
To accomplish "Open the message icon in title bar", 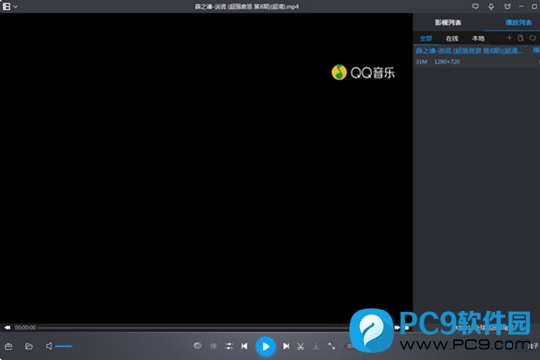I will [x=475, y=6].
